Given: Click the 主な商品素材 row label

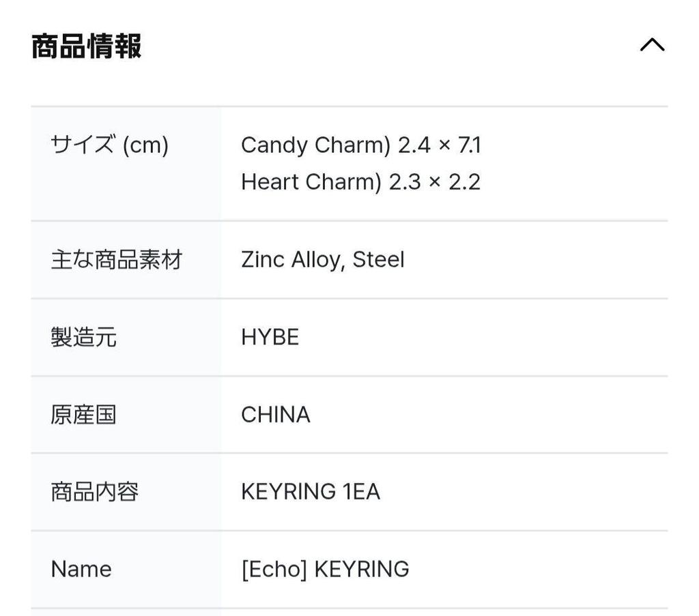Looking at the screenshot, I should pos(117,260).
